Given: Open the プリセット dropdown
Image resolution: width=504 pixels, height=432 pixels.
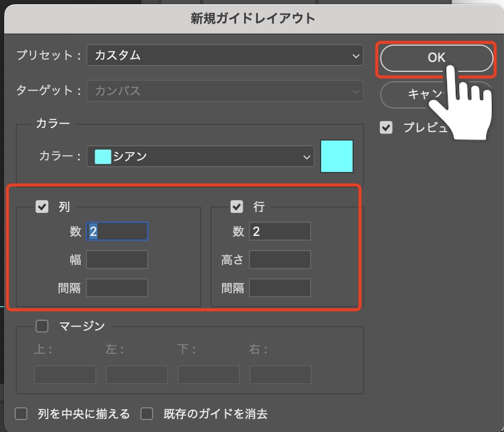Looking at the screenshot, I should 225,55.
